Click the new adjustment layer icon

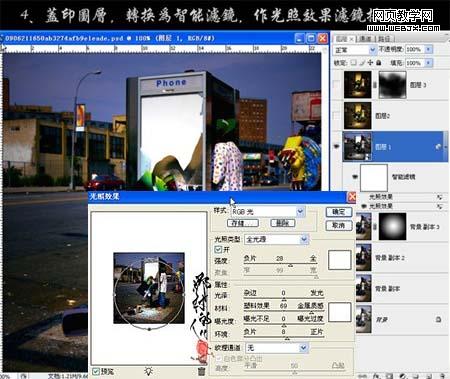click(403, 376)
